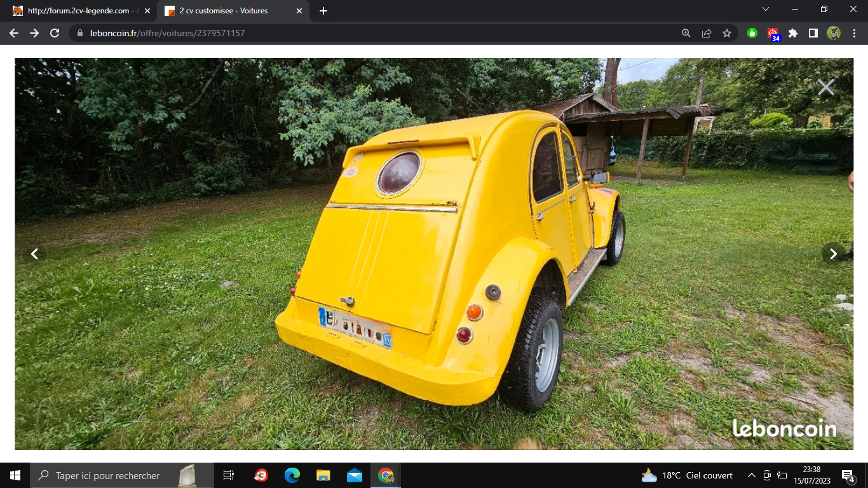Open the share this page icon
Screen dimensions: 868x488
707,33
